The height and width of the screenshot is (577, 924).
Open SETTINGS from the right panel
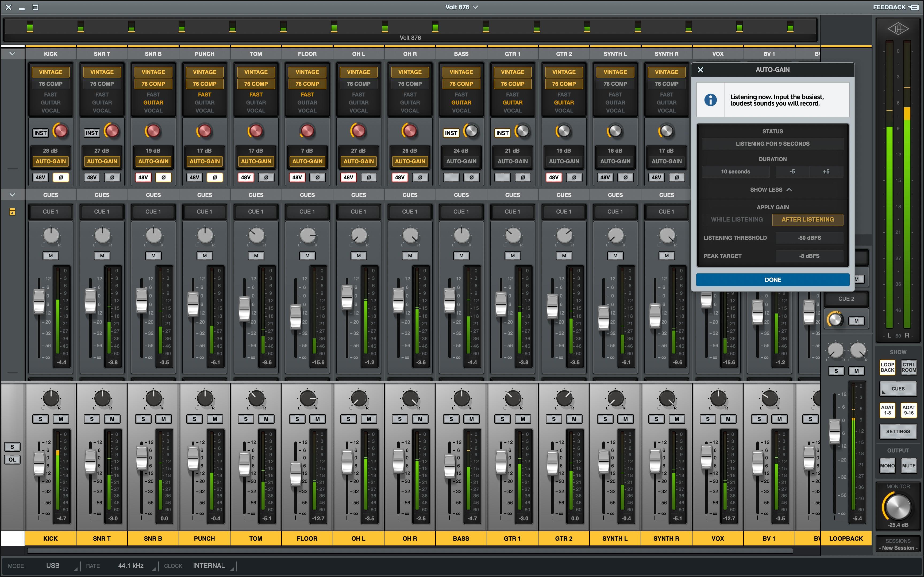coord(898,432)
